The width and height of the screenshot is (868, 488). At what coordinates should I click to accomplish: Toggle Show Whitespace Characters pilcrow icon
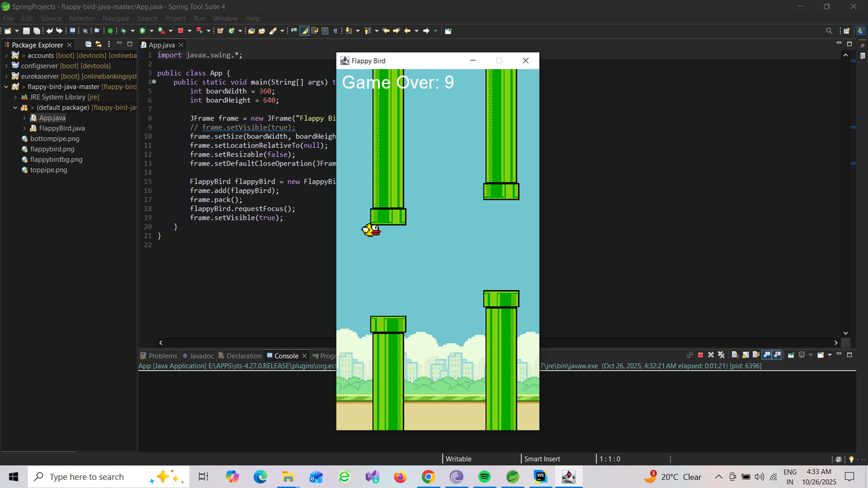(335, 31)
